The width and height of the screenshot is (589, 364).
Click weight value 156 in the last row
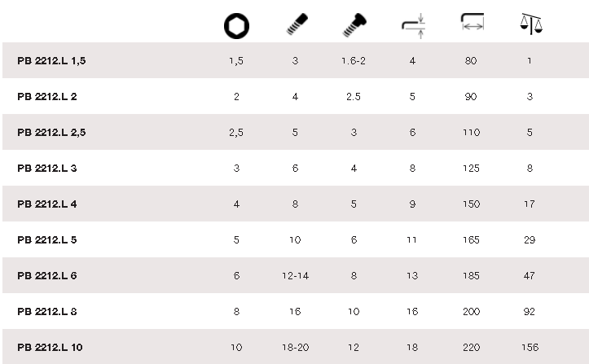click(x=530, y=348)
